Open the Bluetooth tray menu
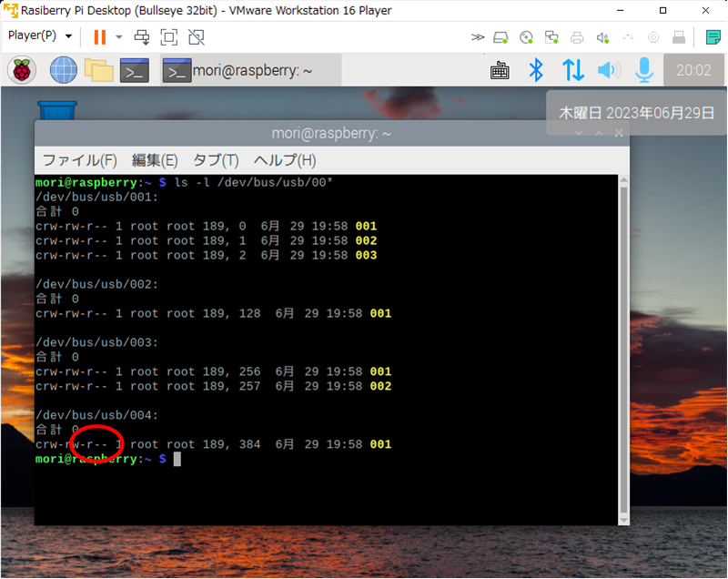Screen dimensions: 728x579 (x=536, y=71)
